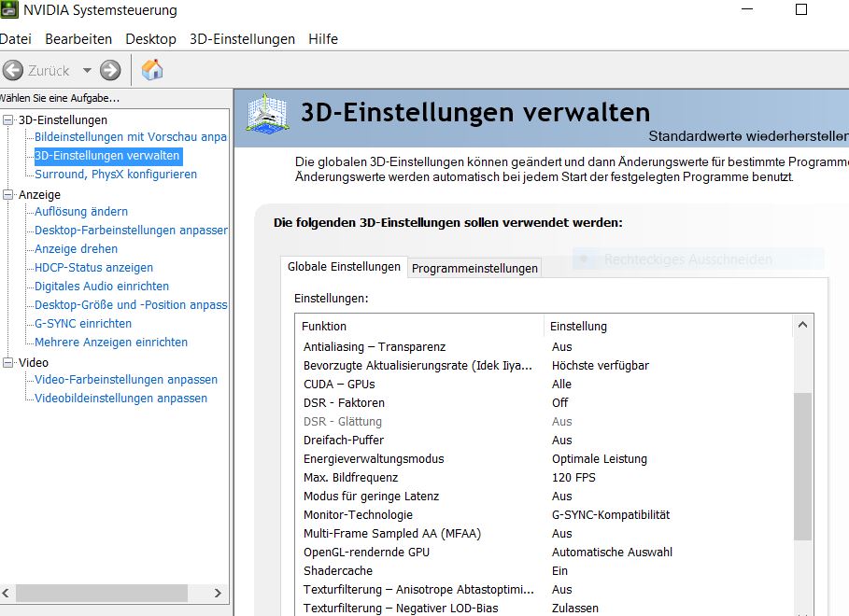
Task: Click the value 120 FPS
Action: (x=573, y=478)
